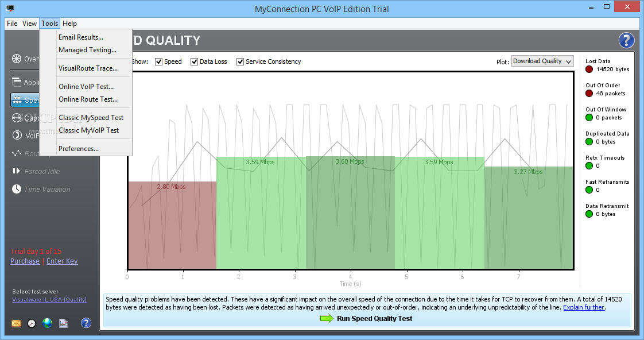The width and height of the screenshot is (644, 340).
Task: Click the Fast Retransmits green indicator
Action: point(589,190)
